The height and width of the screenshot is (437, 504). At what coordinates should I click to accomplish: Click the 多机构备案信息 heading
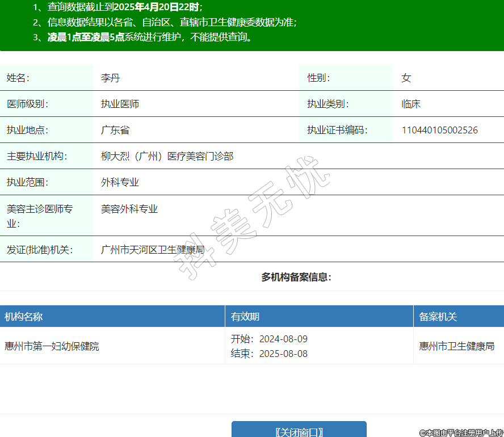[296, 277]
